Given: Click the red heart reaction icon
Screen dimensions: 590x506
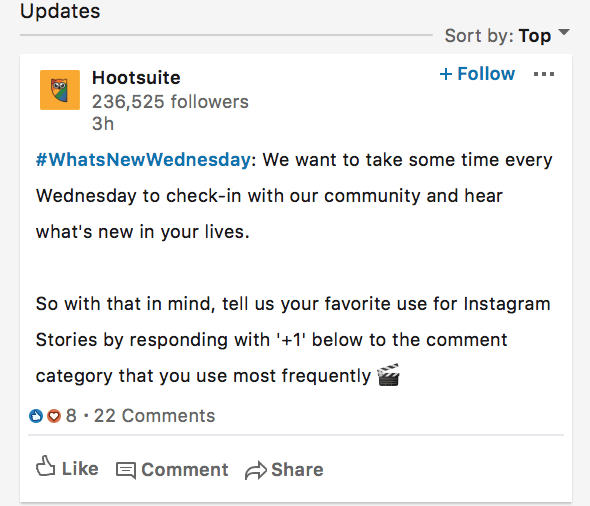Looking at the screenshot, I should [54, 416].
